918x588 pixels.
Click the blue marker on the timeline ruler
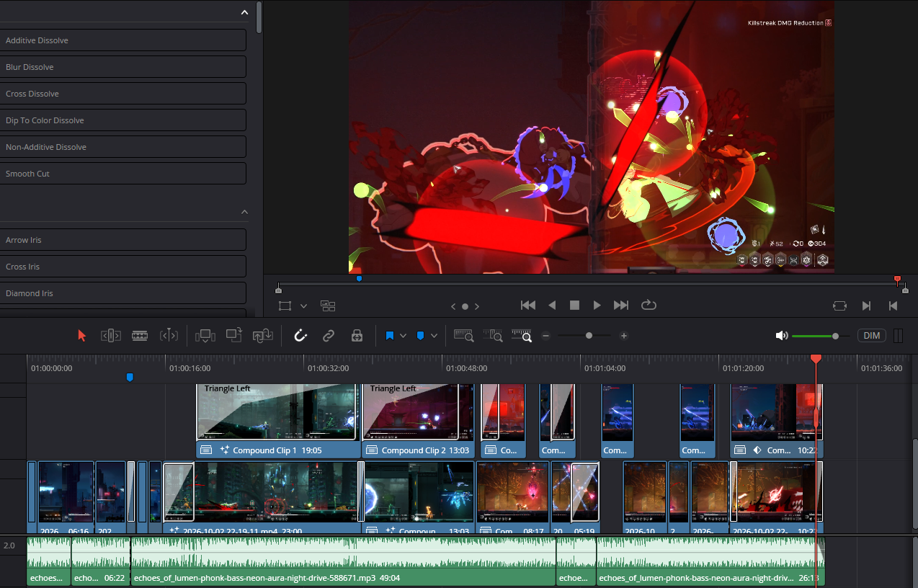(130, 377)
